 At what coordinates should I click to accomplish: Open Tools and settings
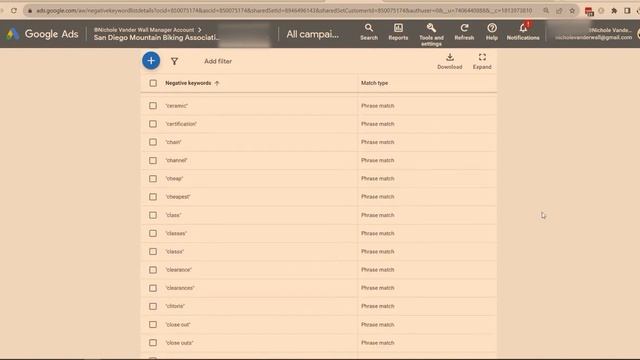coord(431,34)
